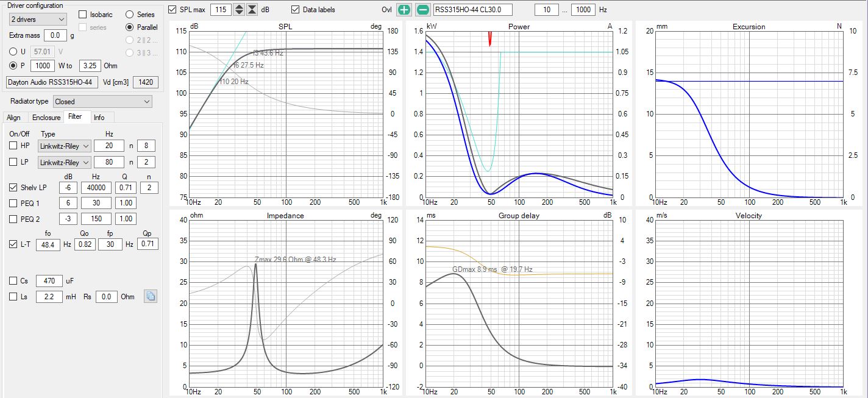The height and width of the screenshot is (398, 868).
Task: Add overlay with the green plus icon
Action: tap(404, 10)
